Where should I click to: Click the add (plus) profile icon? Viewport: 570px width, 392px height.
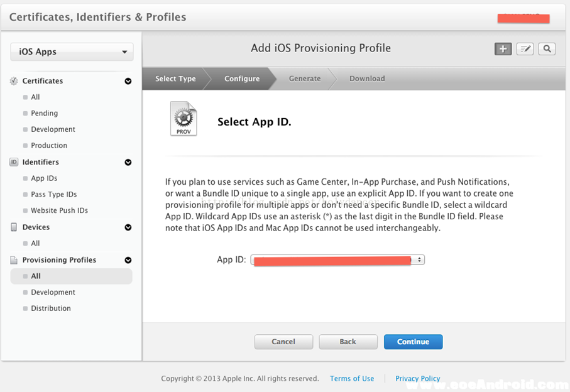click(x=503, y=49)
